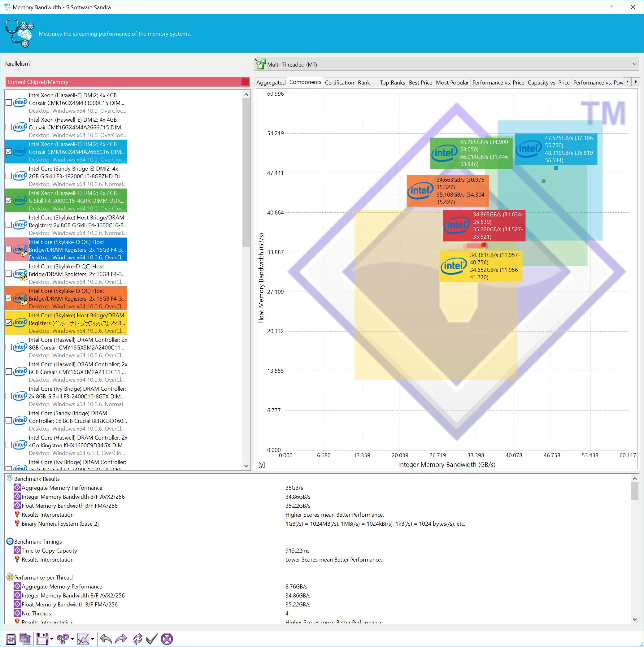Click the copy results documents icon
This screenshot has width=644, height=647.
(x=25, y=639)
